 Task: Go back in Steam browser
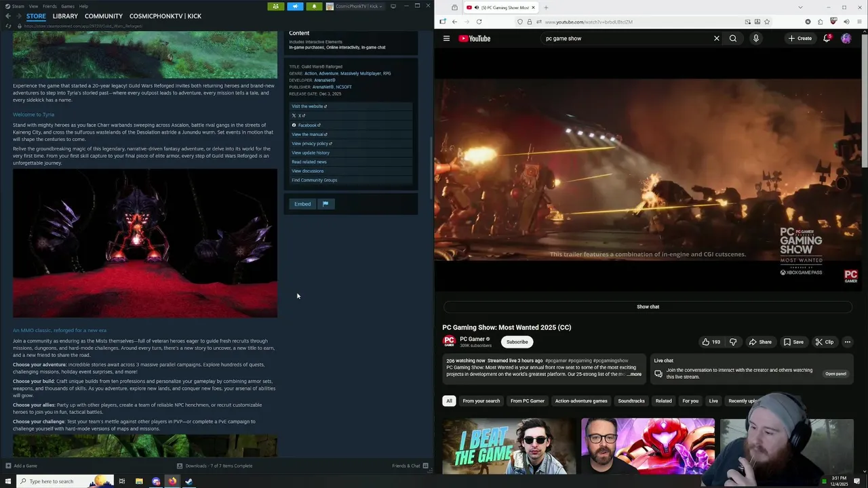point(8,16)
